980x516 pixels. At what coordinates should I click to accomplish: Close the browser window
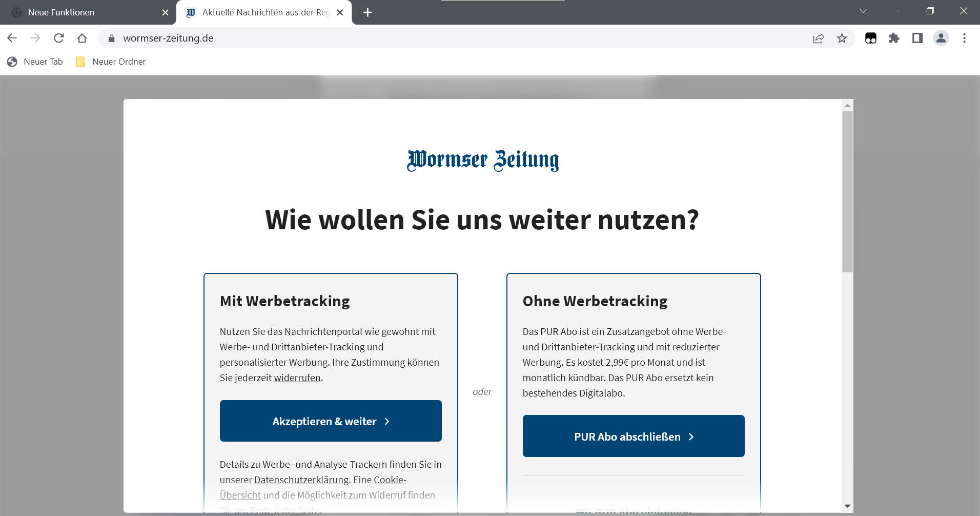[964, 11]
